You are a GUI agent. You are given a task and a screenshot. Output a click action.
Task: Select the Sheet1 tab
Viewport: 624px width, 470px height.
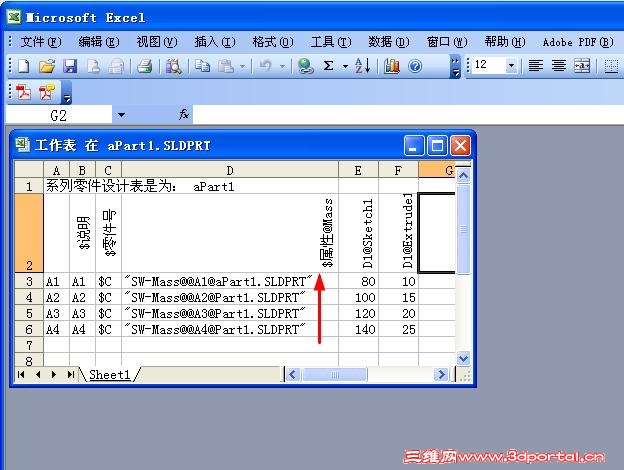(109, 374)
